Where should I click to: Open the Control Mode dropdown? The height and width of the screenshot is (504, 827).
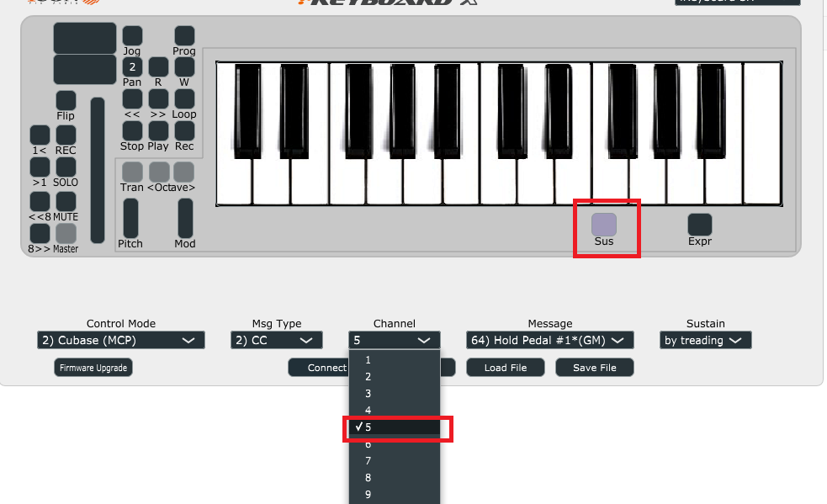click(x=121, y=341)
